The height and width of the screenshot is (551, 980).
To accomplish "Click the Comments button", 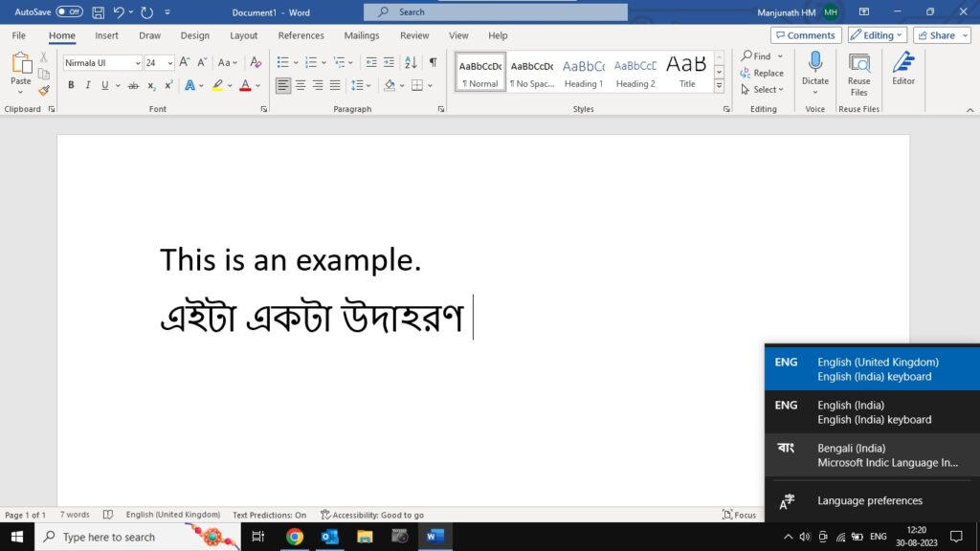I will pyautogui.click(x=805, y=35).
